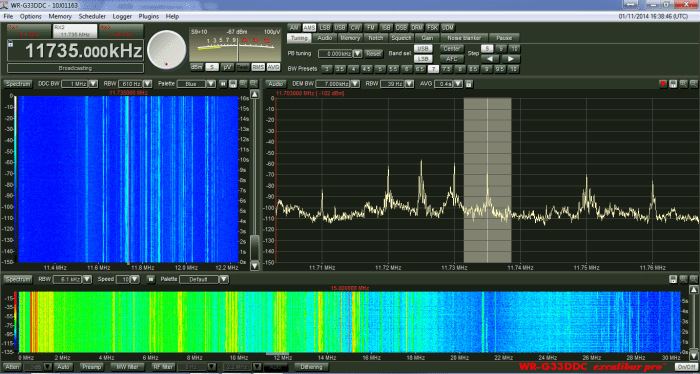Select DRM demodulation mode
The height and width of the screenshot is (374, 700).
(x=417, y=28)
